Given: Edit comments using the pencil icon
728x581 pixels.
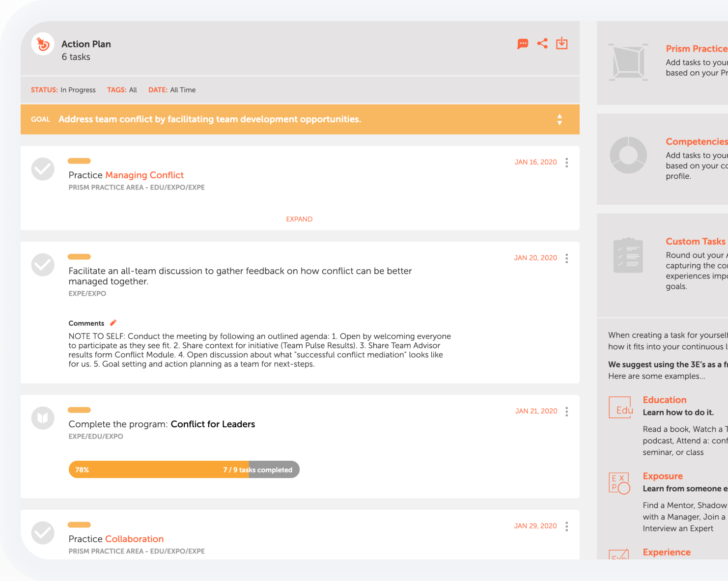Looking at the screenshot, I should [x=113, y=323].
